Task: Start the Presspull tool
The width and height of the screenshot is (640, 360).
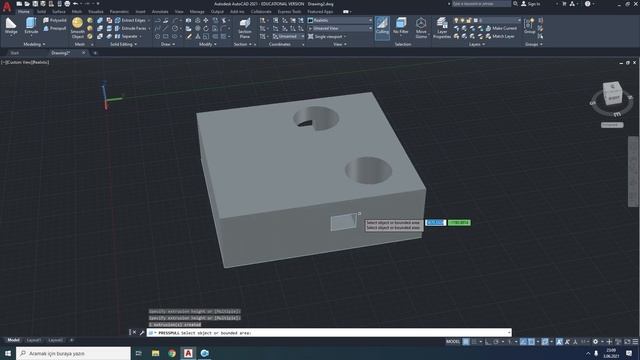Action: click(55, 28)
